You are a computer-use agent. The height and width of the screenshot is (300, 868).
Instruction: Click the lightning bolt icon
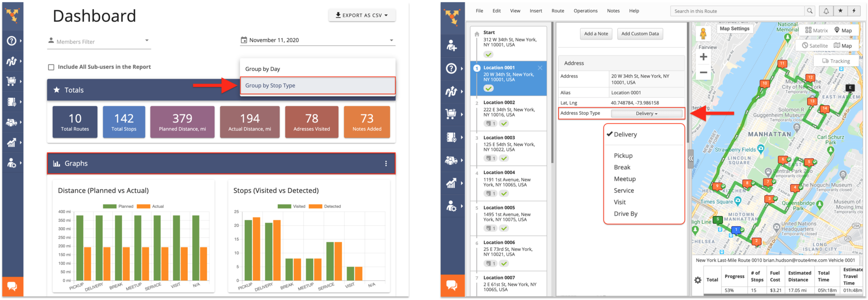tap(854, 11)
